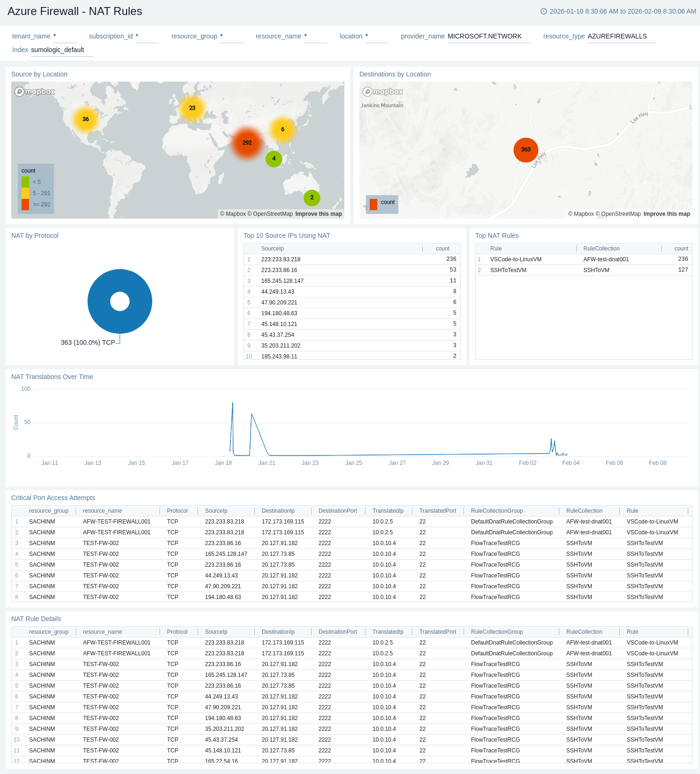This screenshot has height=774, width=700.
Task: Select the 223.233.83.218 row in Top 10 Source IPs
Action: 281,259
